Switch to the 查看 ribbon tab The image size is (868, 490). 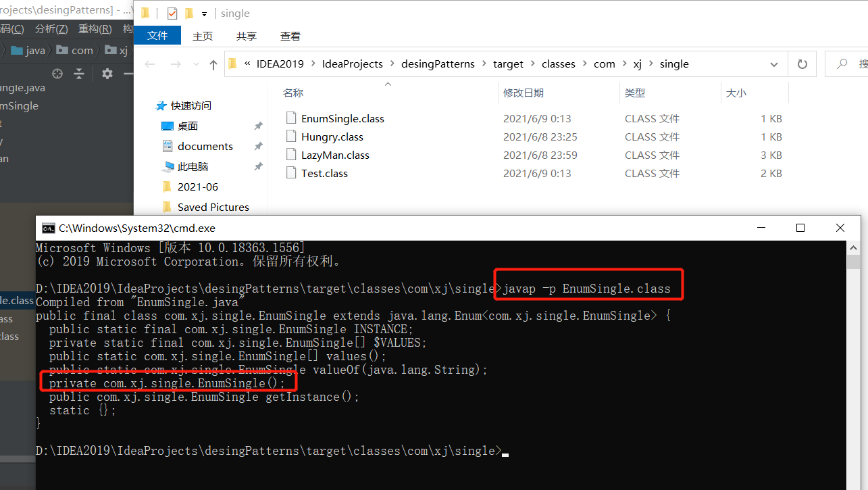[290, 36]
